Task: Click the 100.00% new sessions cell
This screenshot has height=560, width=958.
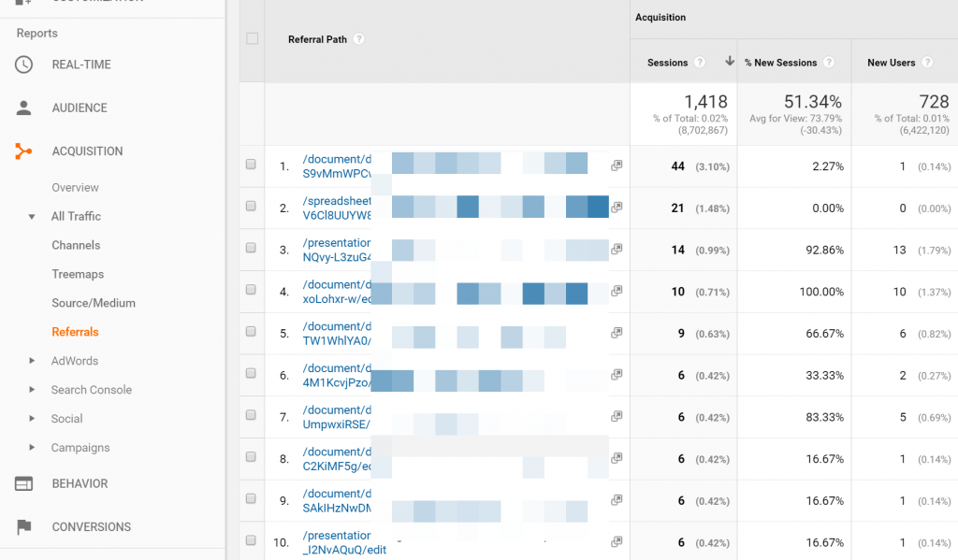Action: (x=821, y=292)
